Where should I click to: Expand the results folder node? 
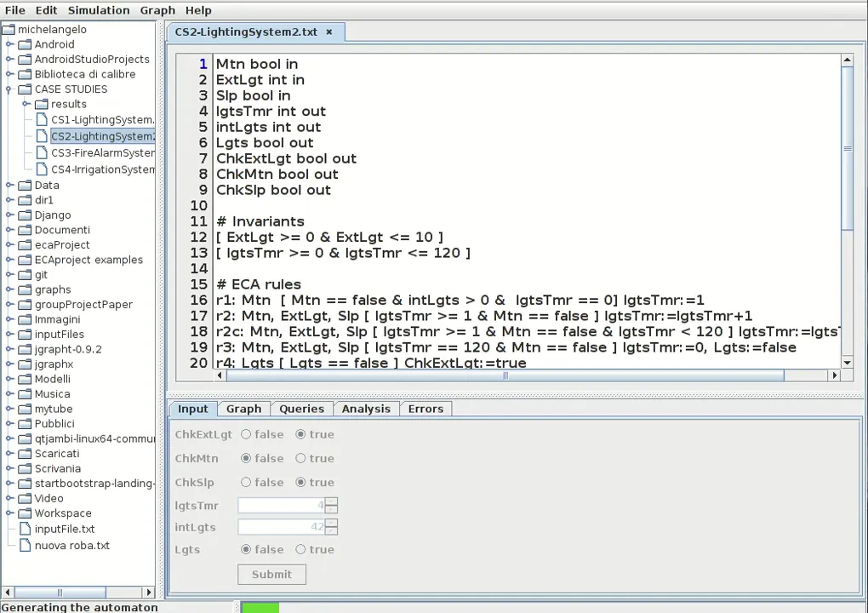point(26,104)
